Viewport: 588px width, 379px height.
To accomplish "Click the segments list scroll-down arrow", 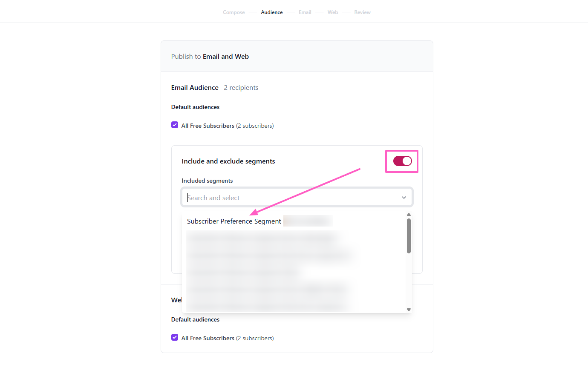I will (x=409, y=310).
